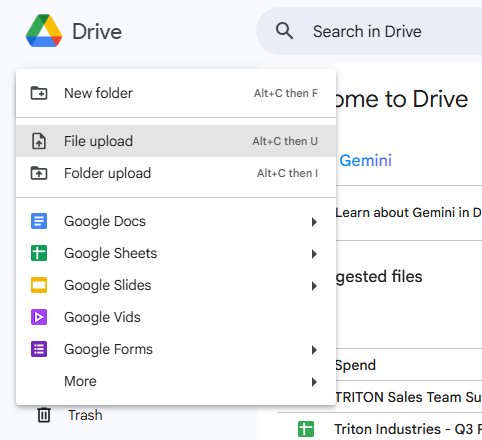Expand the Google Docs submenu arrow

[x=314, y=222]
